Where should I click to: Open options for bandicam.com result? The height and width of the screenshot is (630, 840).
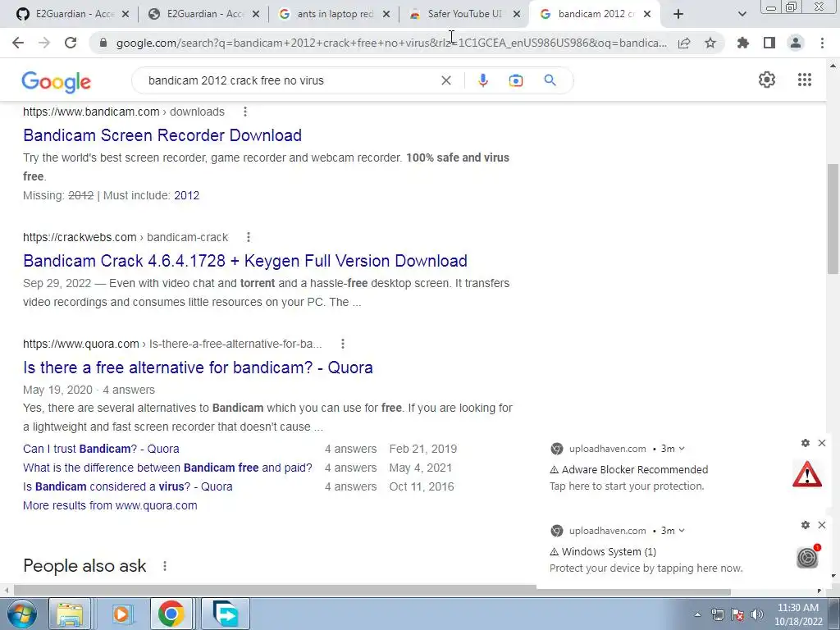point(244,112)
